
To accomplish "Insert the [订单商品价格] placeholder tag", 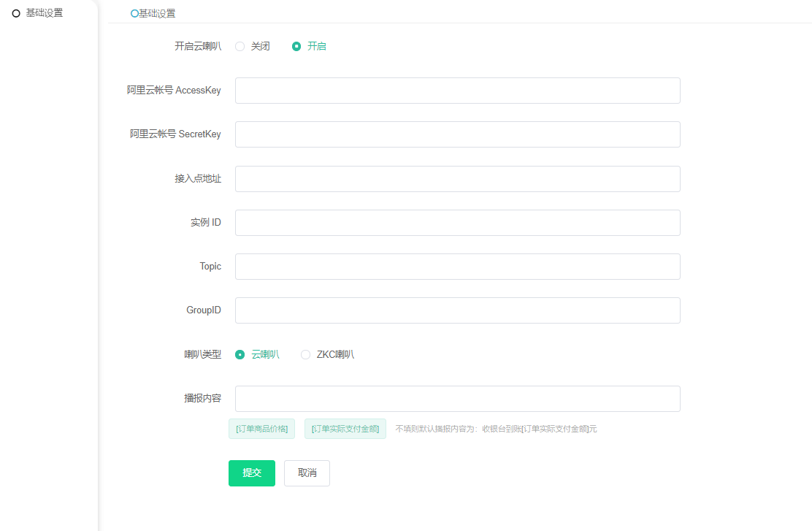I will pos(261,429).
